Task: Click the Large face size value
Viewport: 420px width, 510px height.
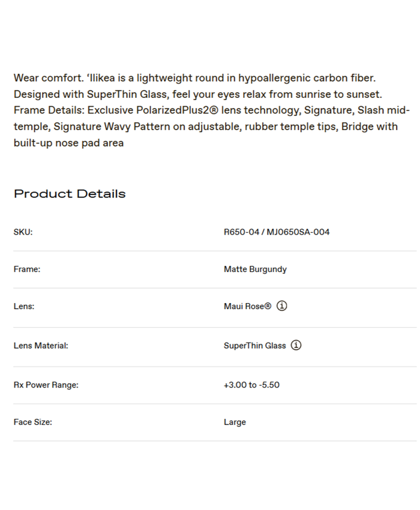Action: pyautogui.click(x=235, y=422)
